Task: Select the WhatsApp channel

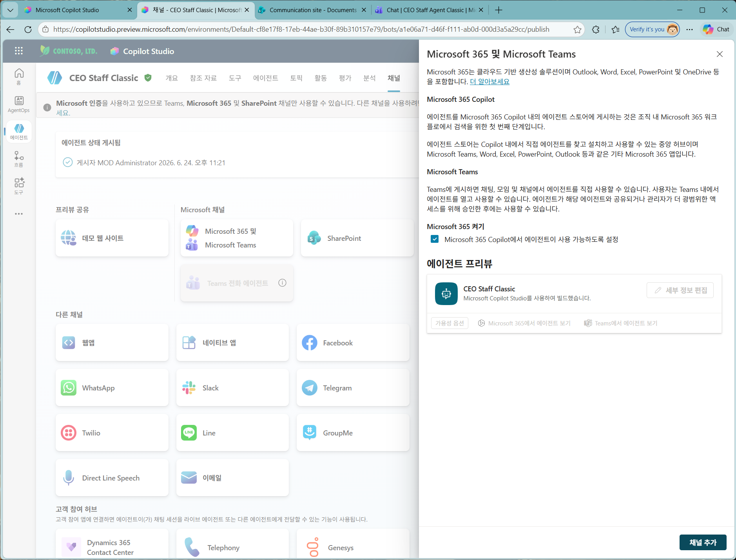Action: coord(112,388)
